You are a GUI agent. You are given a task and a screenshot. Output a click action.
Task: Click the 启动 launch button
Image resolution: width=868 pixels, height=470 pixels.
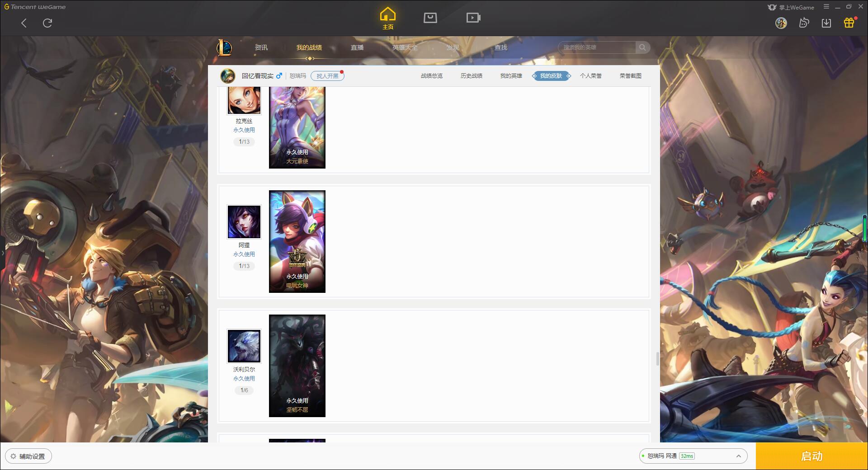812,456
